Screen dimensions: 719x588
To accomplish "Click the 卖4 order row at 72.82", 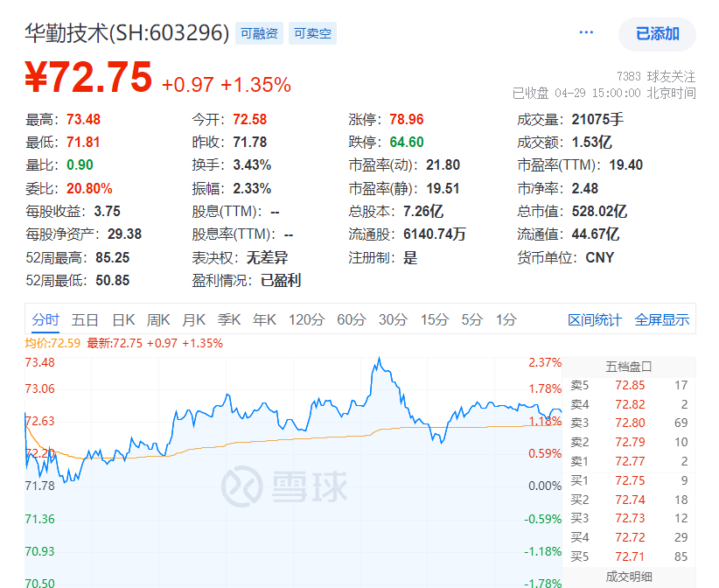I will coord(629,404).
